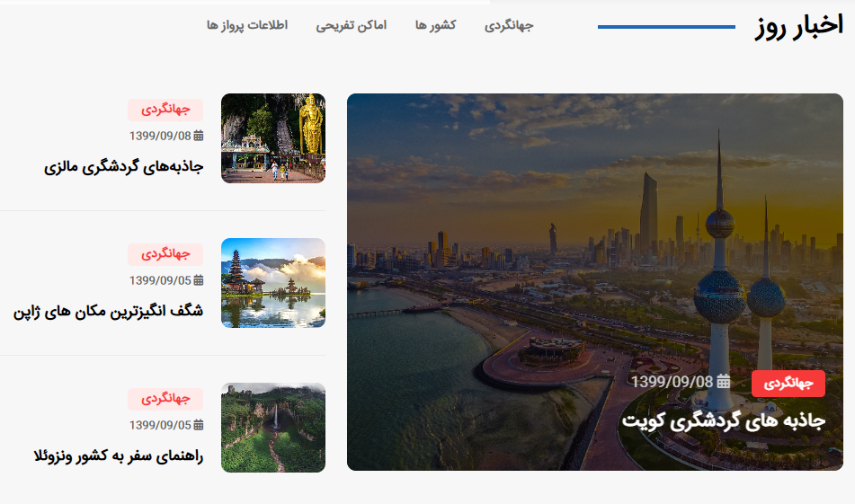
Task: Click جهانگردی tag above Japan article
Action: click(x=165, y=254)
